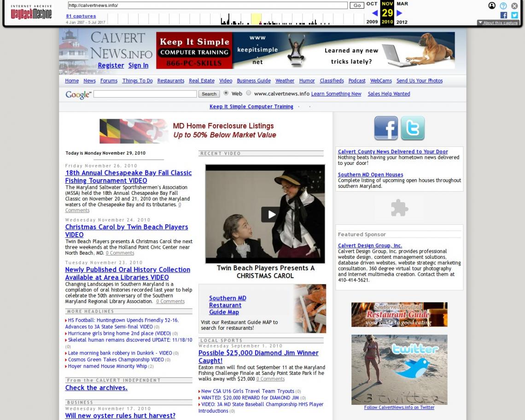Click the missing plugin puzzle piece icon
Image resolution: width=525 pixels, height=420 pixels.
click(399, 208)
